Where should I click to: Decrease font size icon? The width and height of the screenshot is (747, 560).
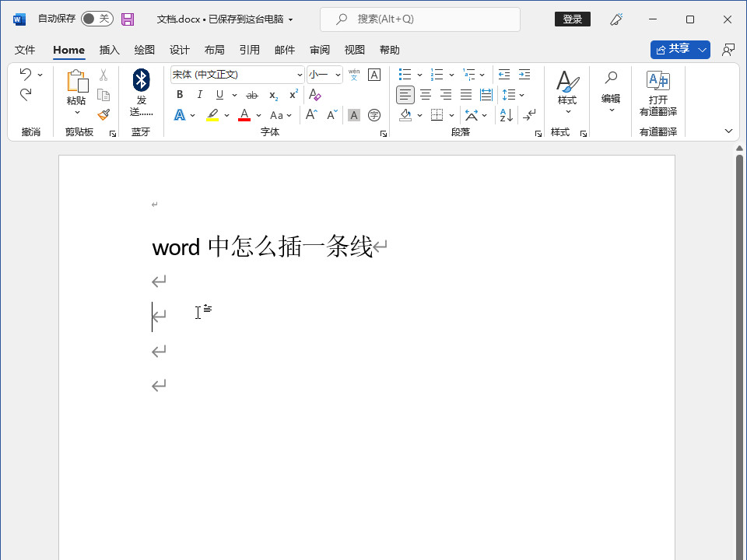(332, 115)
